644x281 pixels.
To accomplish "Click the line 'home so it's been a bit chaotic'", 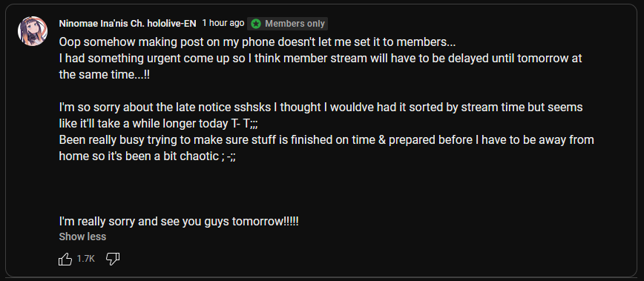I will tap(148, 156).
